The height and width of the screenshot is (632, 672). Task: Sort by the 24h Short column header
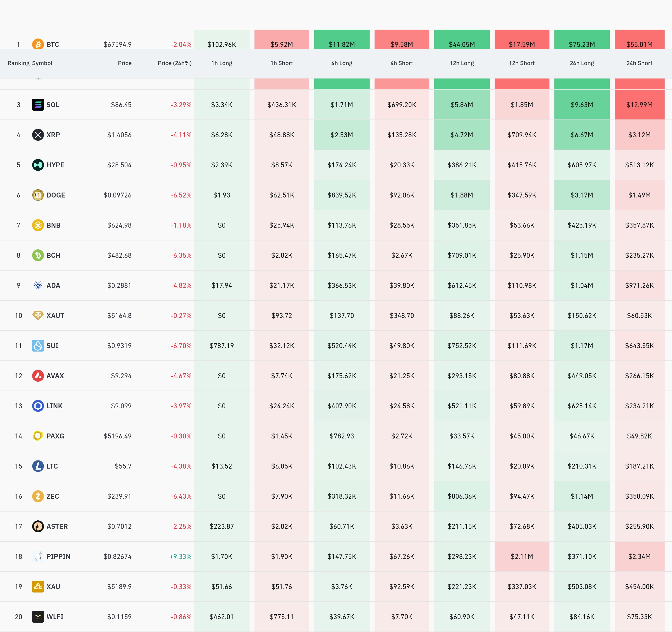[x=639, y=63]
